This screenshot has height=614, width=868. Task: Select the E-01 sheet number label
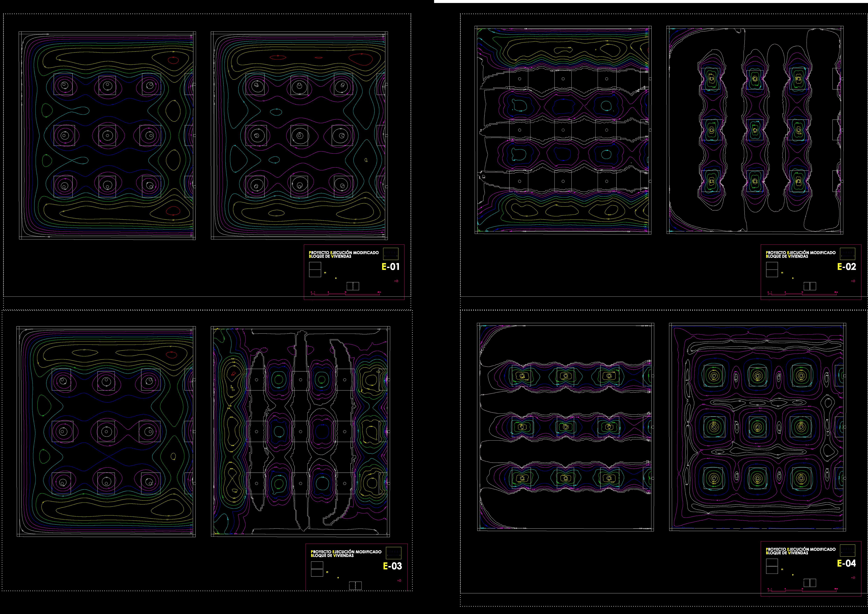pyautogui.click(x=391, y=267)
